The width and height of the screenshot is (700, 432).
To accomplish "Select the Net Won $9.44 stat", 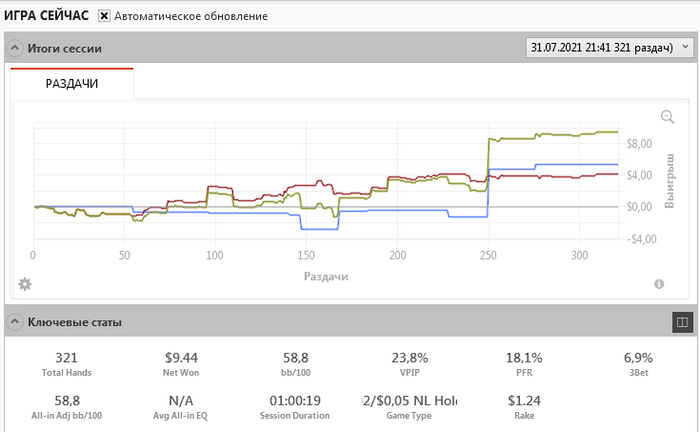I will tap(182, 363).
